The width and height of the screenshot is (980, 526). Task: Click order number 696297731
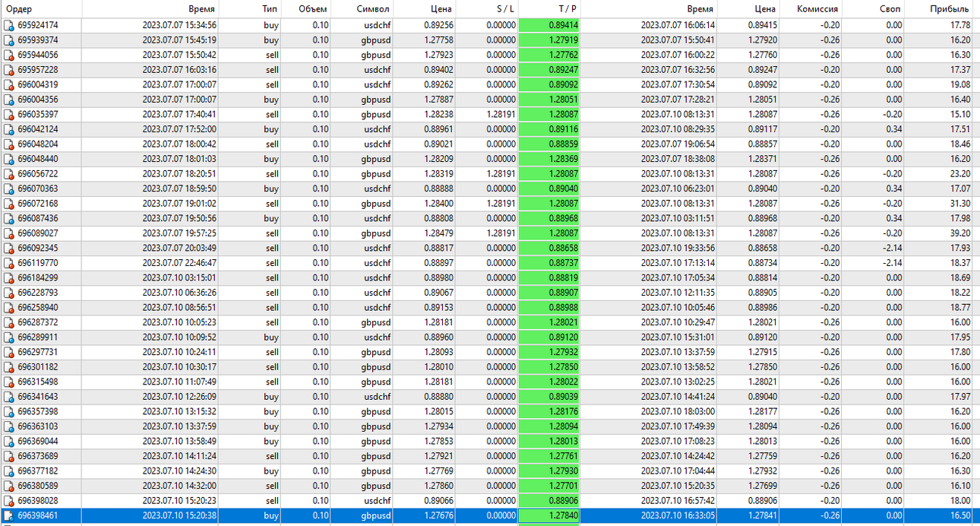38,352
